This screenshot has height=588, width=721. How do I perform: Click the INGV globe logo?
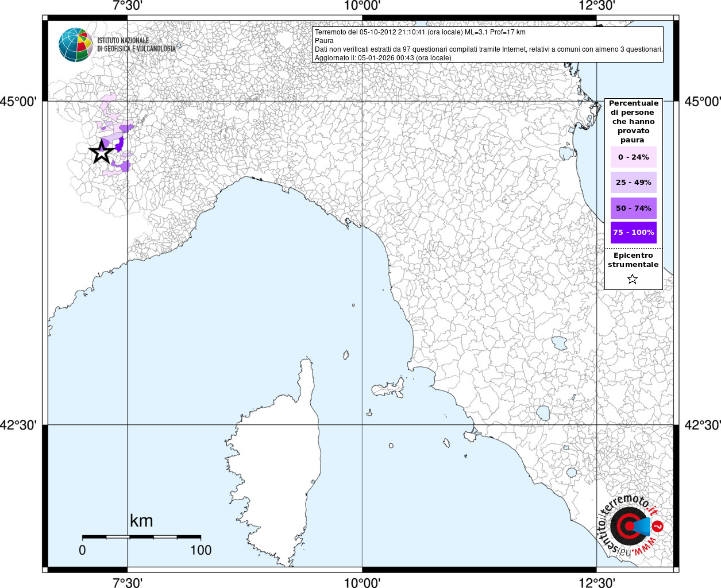coord(75,45)
